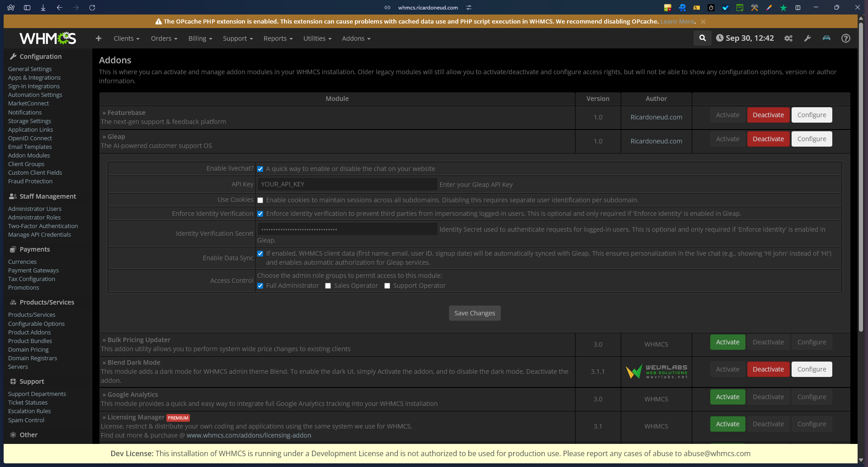Click the Save Changes button

point(474,313)
